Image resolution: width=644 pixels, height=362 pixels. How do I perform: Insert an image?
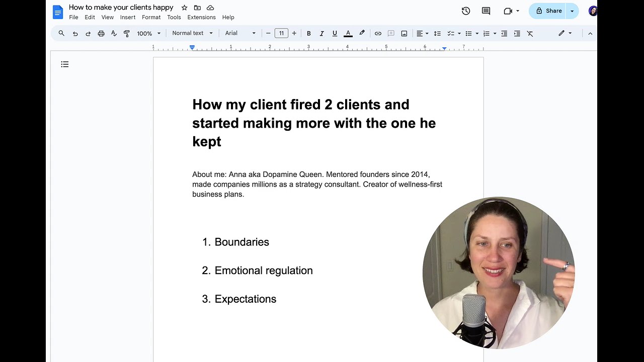(x=404, y=33)
